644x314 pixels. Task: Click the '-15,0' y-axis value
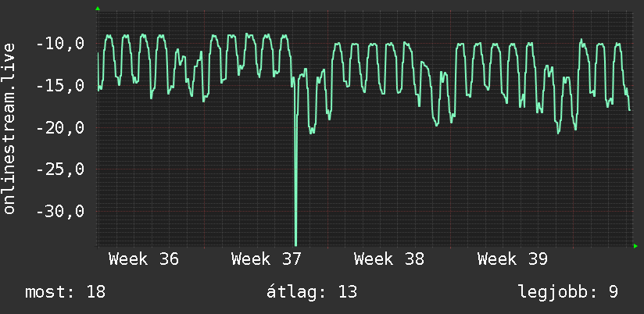60,86
